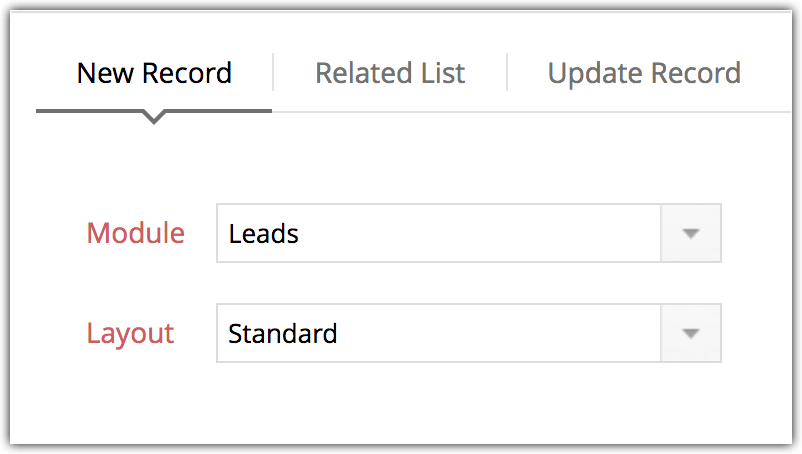The height and width of the screenshot is (454, 802).
Task: Switch to the Related List tab
Action: 390,73
